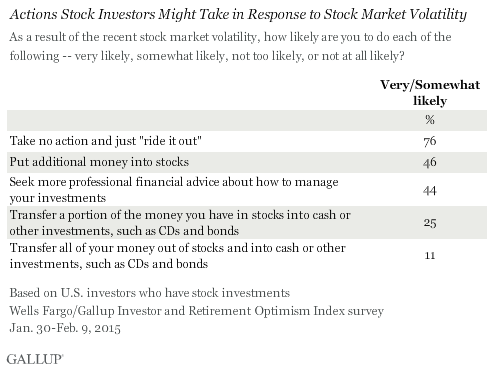
Task: Click the GALLUP logo
Action: (35, 359)
